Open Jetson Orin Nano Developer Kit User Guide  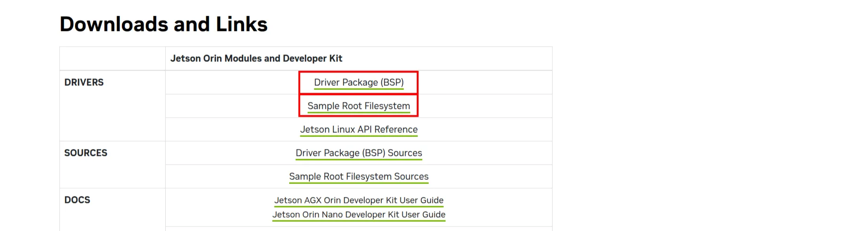tap(359, 214)
